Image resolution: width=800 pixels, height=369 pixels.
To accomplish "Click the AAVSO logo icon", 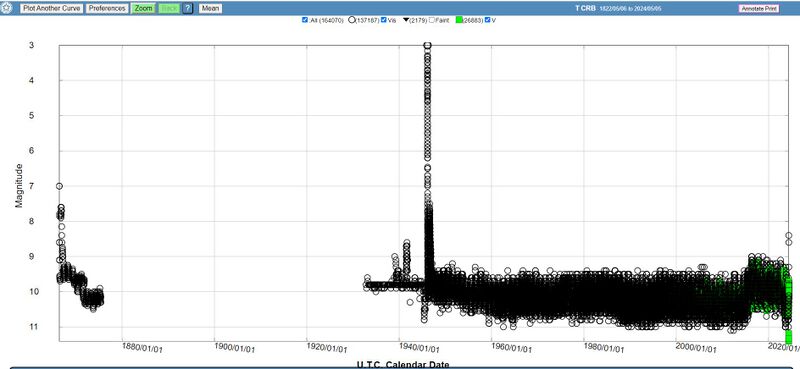I will click(7, 8).
